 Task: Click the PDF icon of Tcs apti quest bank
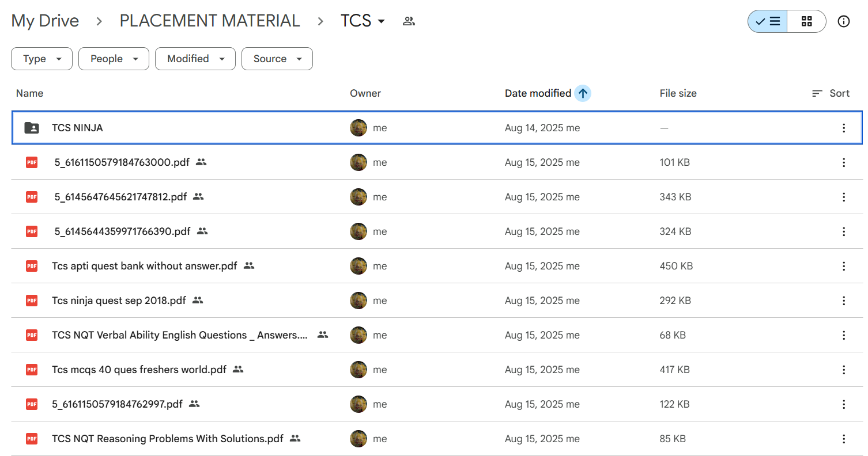click(x=32, y=266)
